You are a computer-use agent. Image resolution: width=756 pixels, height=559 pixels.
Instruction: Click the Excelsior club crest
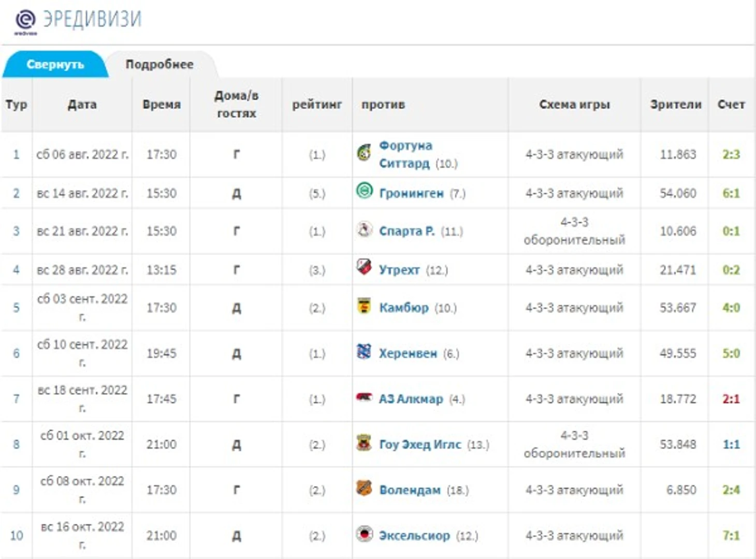[x=365, y=534]
